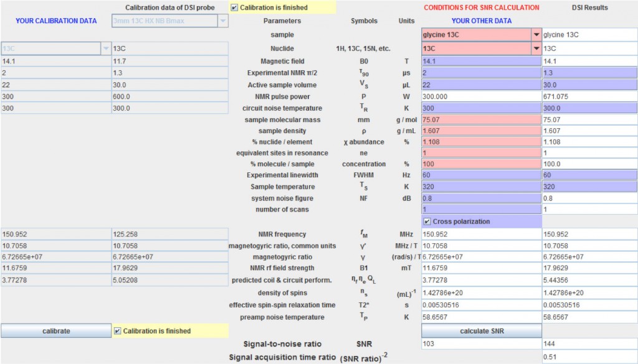638x364 pixels.
Task: Click calibration NMR frequency 150.952
Action: pos(56,235)
